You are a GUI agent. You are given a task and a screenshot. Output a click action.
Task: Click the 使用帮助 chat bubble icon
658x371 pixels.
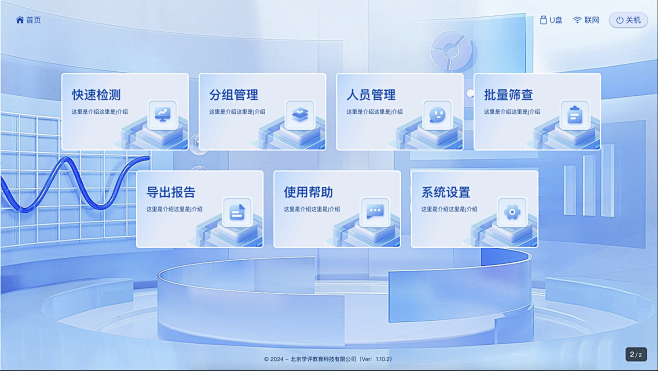[375, 212]
